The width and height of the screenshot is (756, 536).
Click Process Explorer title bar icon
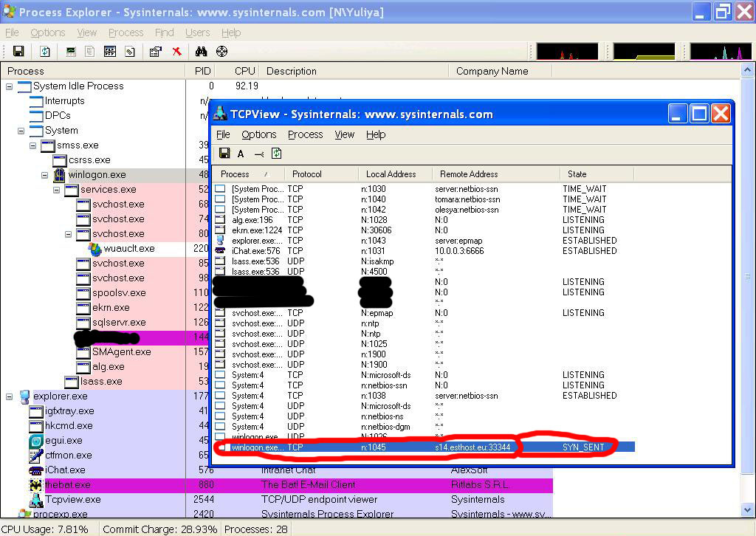pyautogui.click(x=9, y=12)
